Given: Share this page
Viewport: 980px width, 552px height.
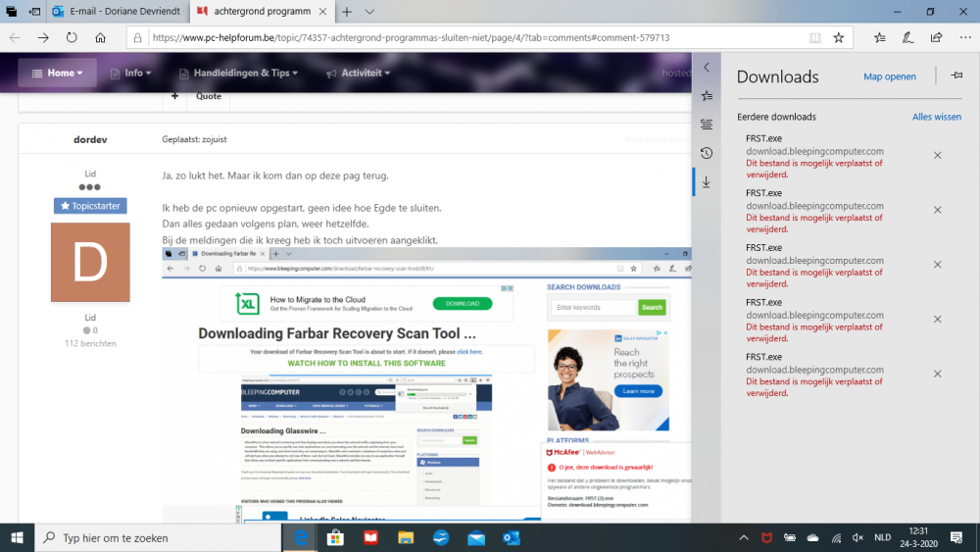Looking at the screenshot, I should [936, 37].
